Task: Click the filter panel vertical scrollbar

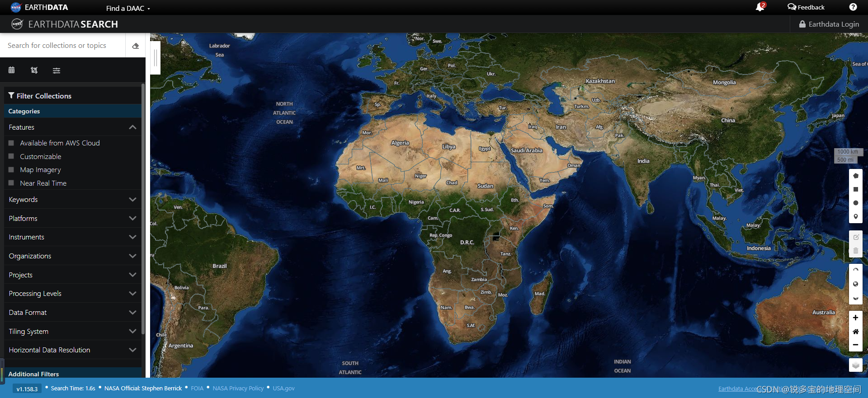Action: pyautogui.click(x=143, y=208)
